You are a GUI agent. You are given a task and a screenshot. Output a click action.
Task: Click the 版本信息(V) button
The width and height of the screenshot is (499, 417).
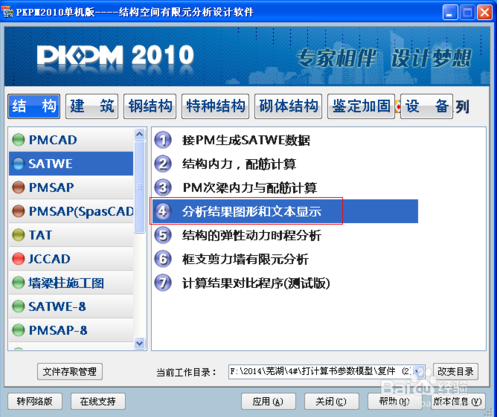(x=458, y=401)
